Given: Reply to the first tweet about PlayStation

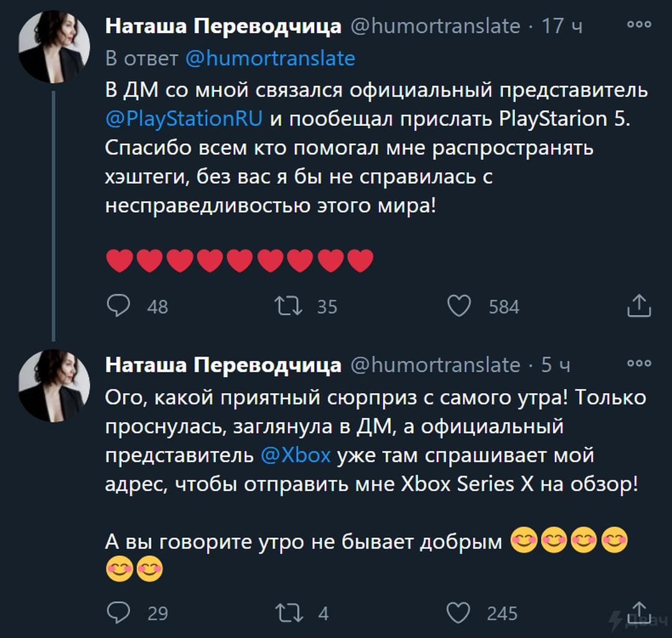Looking at the screenshot, I should [119, 306].
